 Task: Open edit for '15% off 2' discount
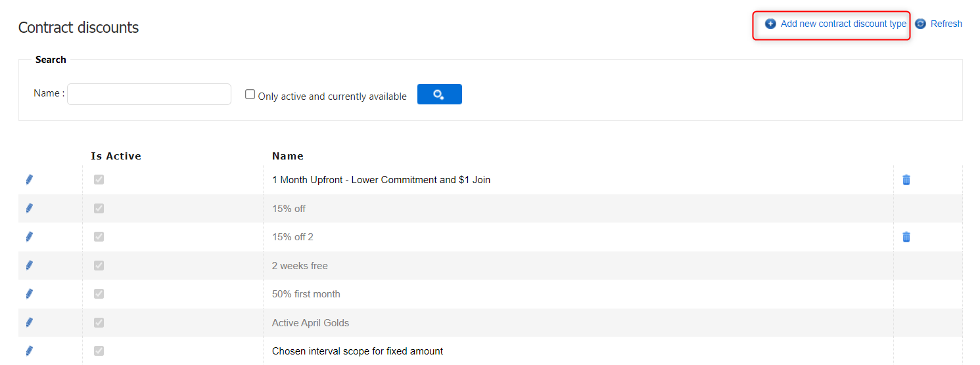point(29,237)
